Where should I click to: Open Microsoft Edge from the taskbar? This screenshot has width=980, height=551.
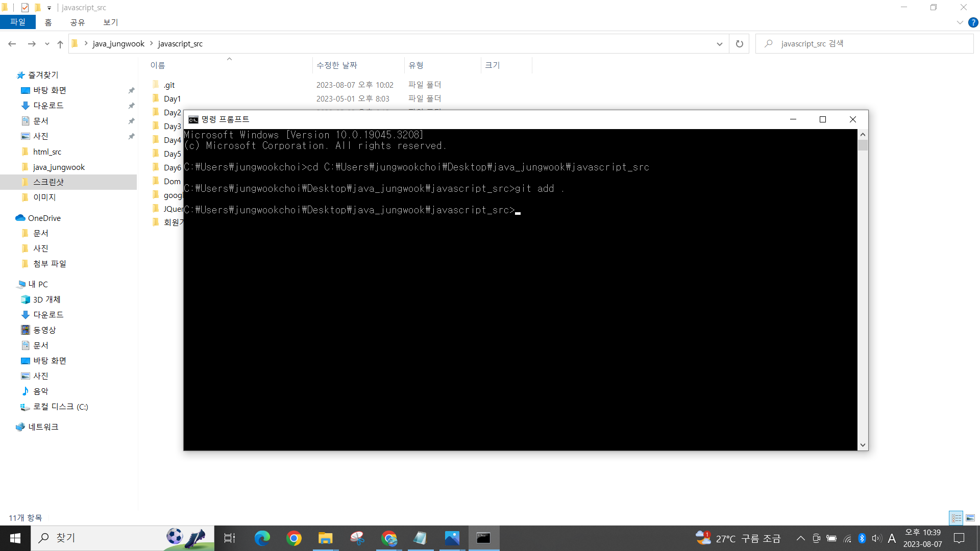click(x=262, y=538)
